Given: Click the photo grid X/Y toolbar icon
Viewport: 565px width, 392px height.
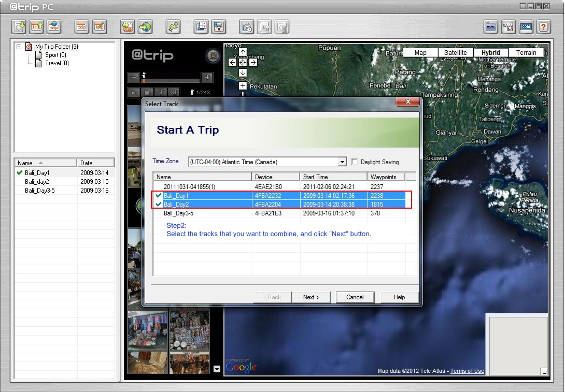Looking at the screenshot, I should (201, 27).
